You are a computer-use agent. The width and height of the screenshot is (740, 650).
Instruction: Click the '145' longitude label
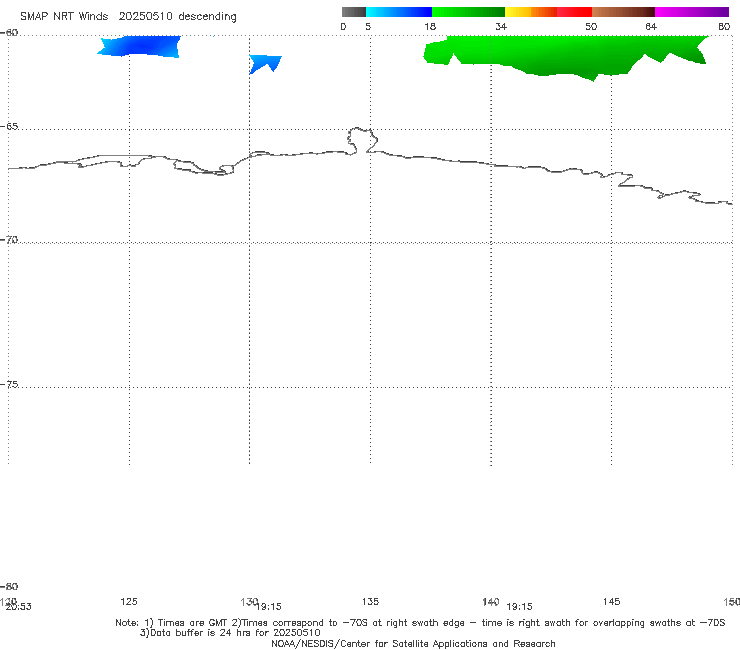click(612, 601)
